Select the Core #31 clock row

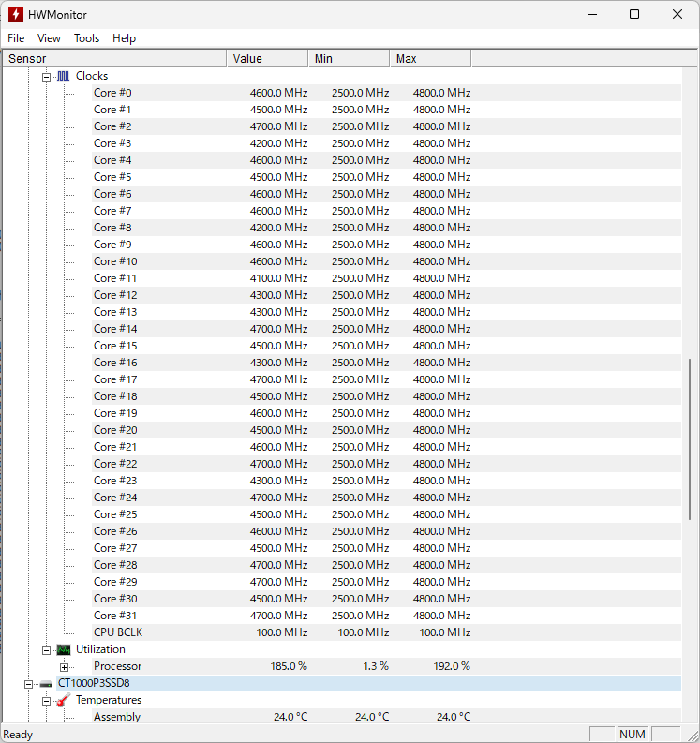coord(115,616)
